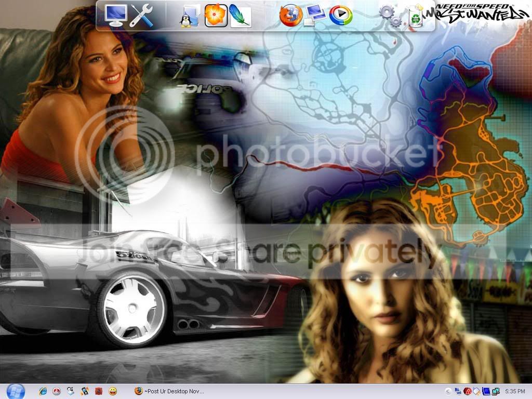This screenshot has width=532, height=399.
Task: Launch the blue feather Photoshop dock icon
Action: point(240,16)
